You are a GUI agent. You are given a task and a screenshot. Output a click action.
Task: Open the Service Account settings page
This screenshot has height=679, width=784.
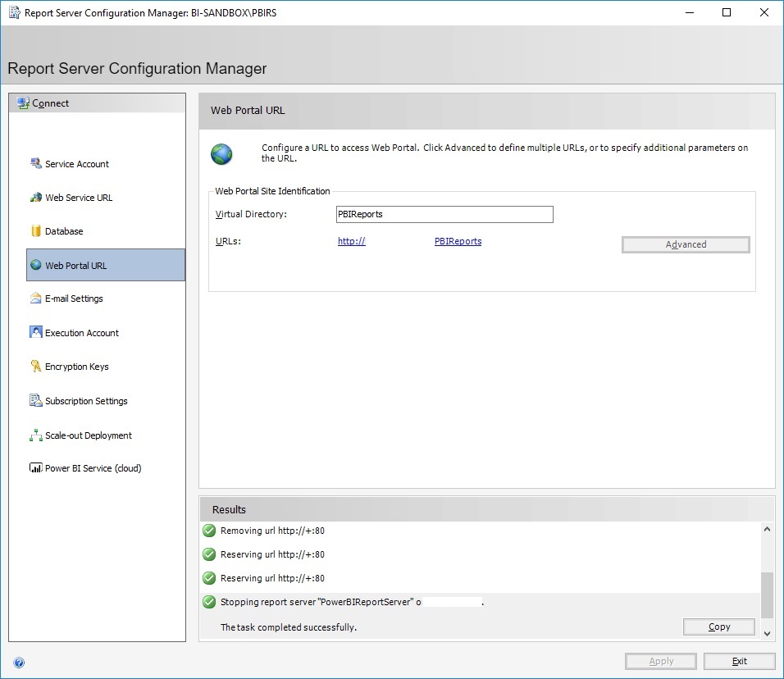click(75, 164)
